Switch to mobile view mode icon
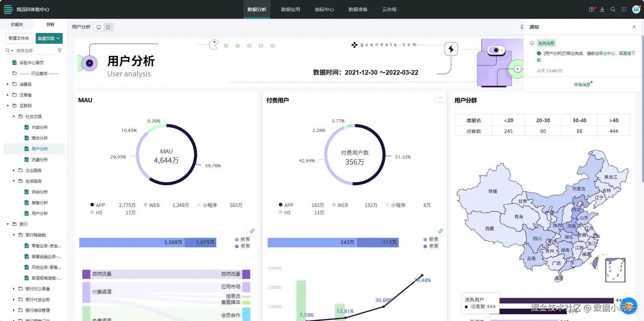The width and height of the screenshot is (644, 321). click(108, 27)
